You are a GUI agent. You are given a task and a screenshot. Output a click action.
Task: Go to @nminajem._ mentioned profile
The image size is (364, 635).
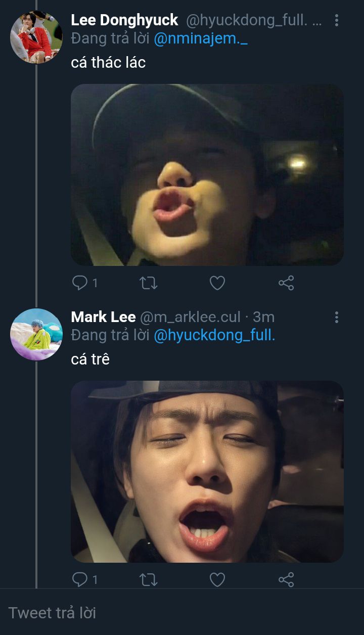201,39
